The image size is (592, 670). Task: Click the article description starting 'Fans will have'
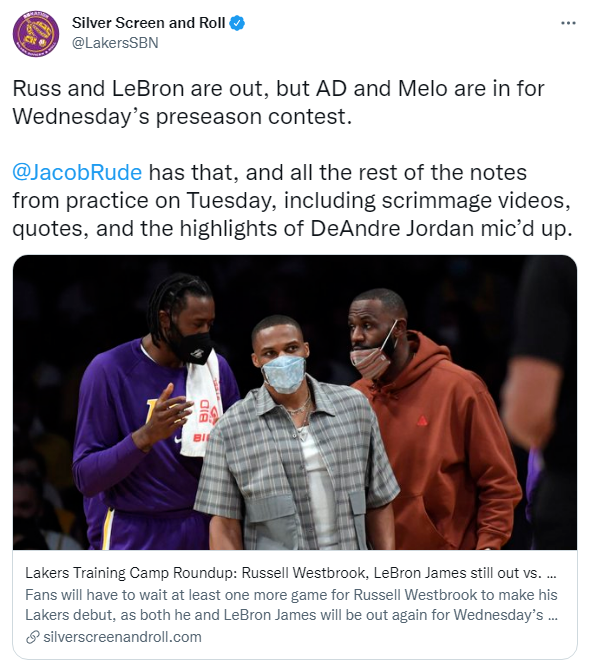[291, 605]
